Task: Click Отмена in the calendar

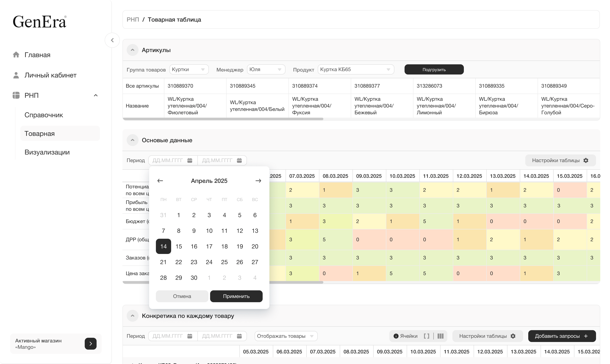Action: pyautogui.click(x=182, y=296)
